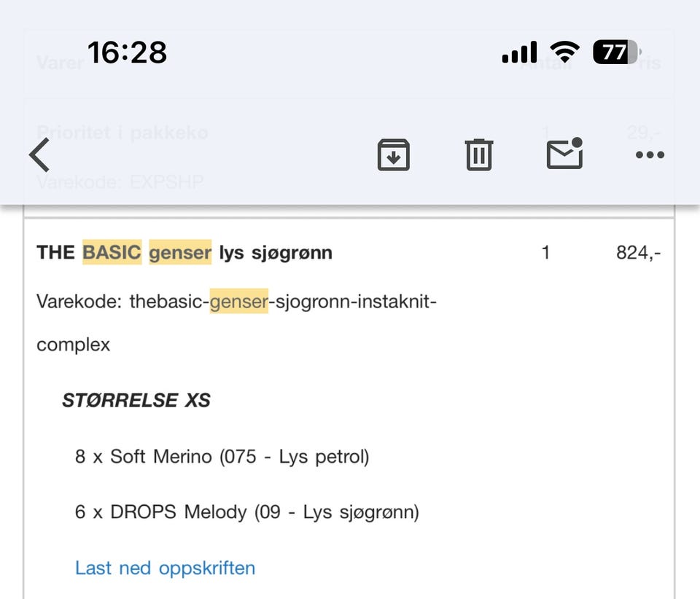Tap the word 'complex' under Varekode
Viewport: 700px width, 599px height.
(73, 345)
